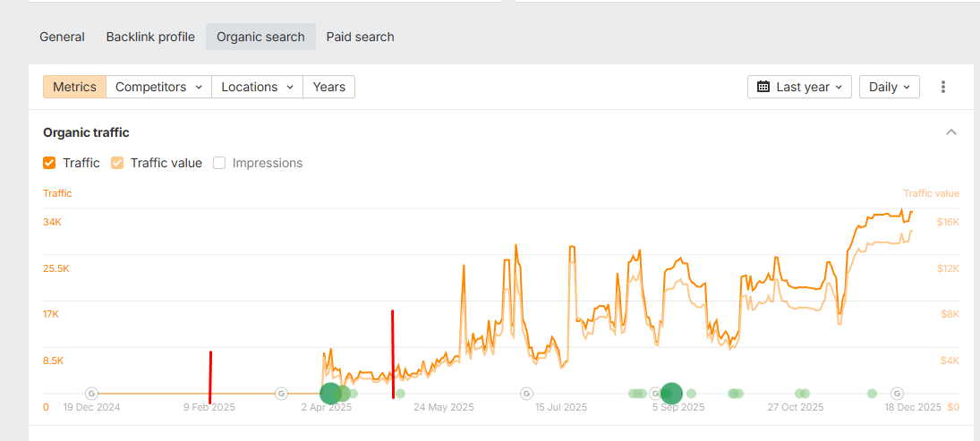Go to the Paid search tab
This screenshot has height=441, width=980.
pos(360,37)
